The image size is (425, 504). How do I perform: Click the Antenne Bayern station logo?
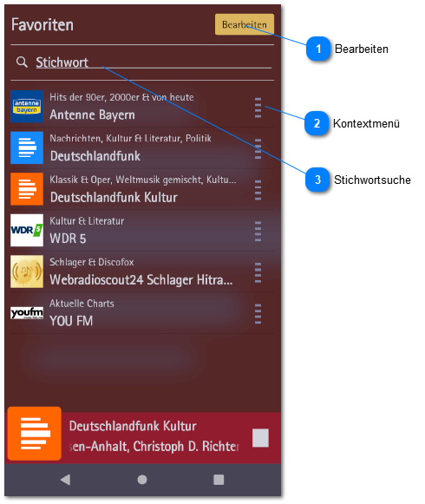point(27,107)
